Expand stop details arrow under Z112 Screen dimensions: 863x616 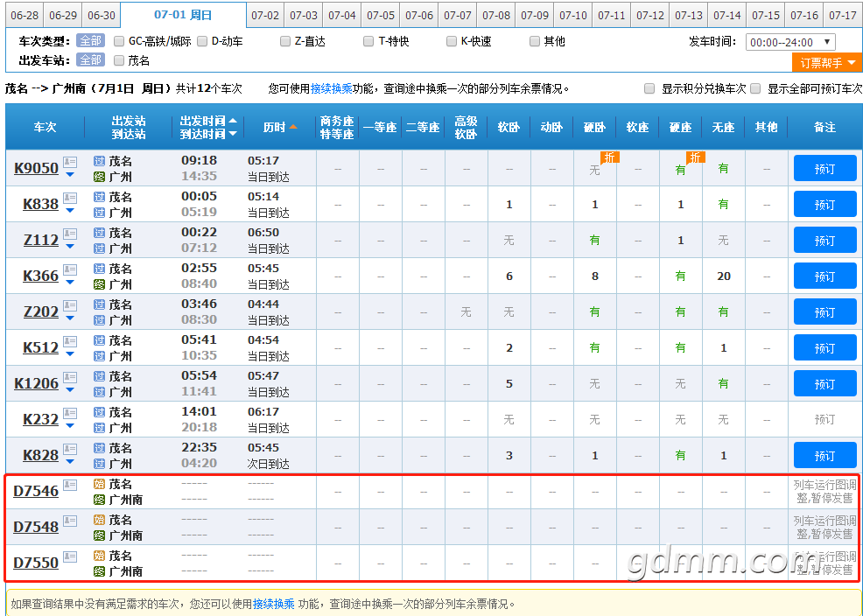click(70, 247)
